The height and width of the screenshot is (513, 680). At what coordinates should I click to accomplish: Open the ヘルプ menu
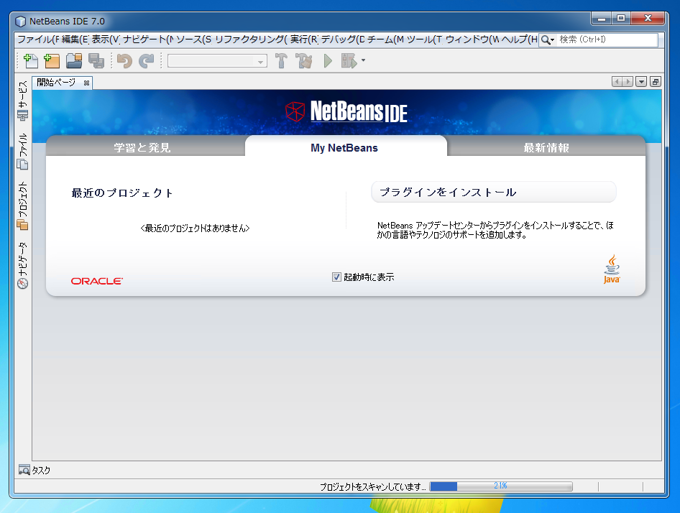pos(519,39)
